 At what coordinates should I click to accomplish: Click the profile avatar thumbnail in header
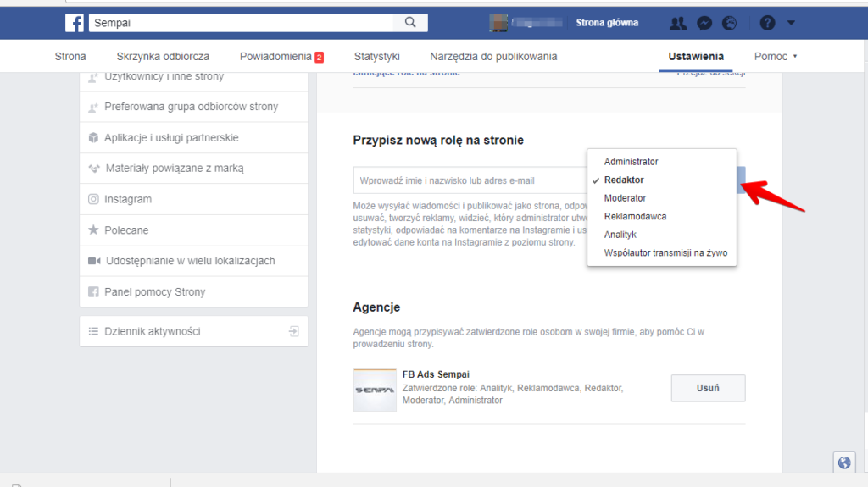click(498, 23)
